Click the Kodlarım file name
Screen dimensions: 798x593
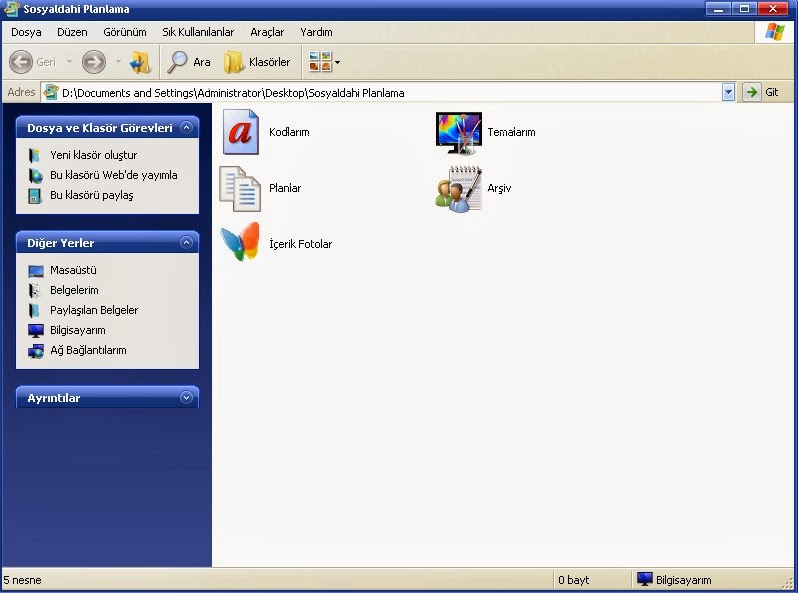(289, 132)
